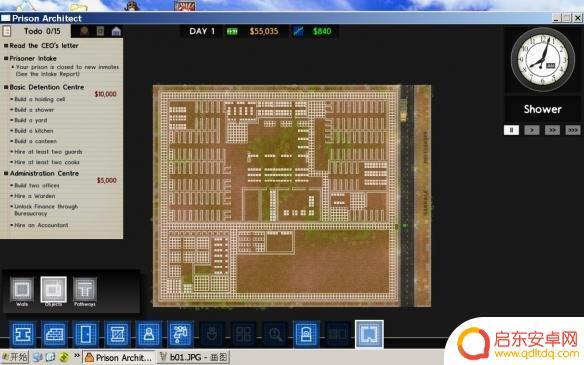Click the dimmed helmet toolbar icon

point(212,334)
